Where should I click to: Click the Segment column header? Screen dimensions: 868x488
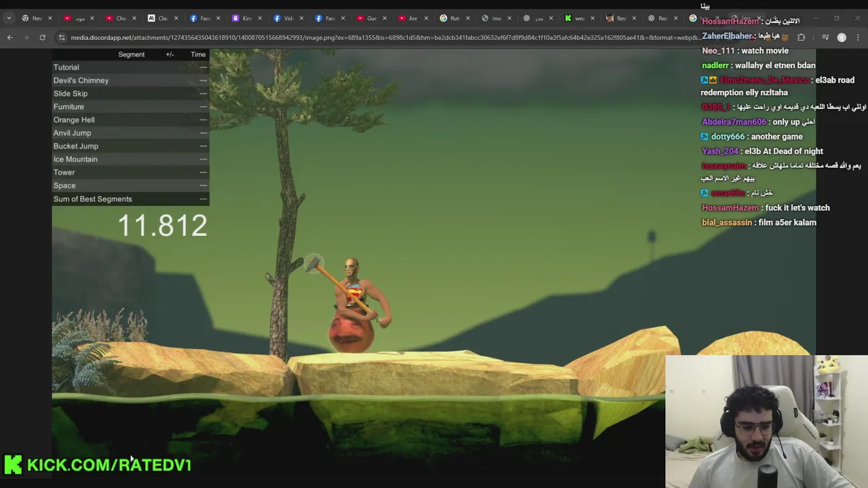coord(132,54)
